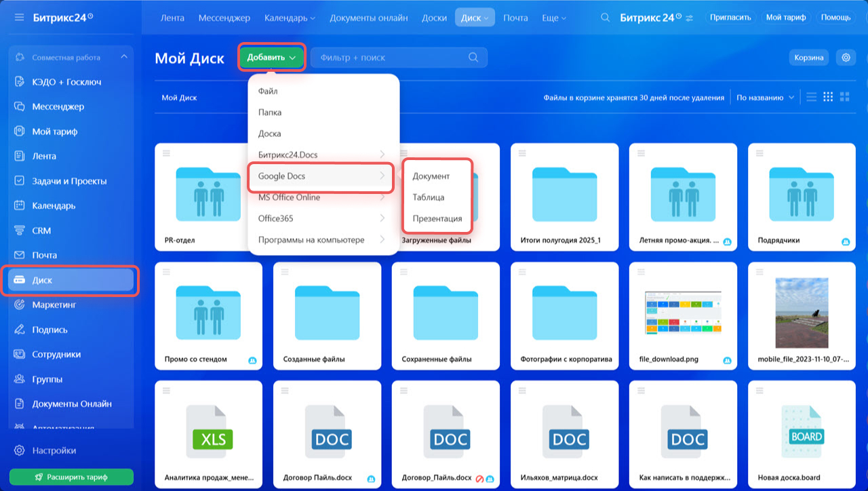
Task: Click the Мой тариф top-right button
Action: point(786,18)
